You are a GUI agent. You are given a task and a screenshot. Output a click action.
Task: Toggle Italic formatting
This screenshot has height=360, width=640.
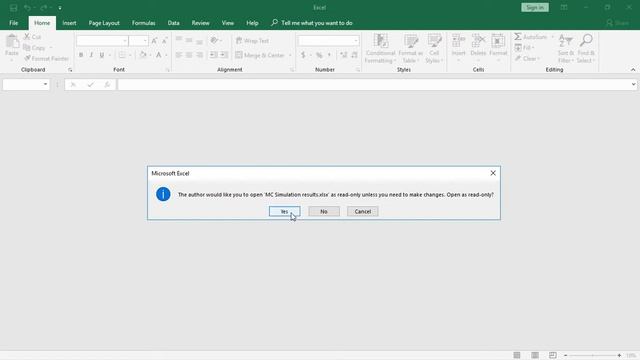coord(91,55)
